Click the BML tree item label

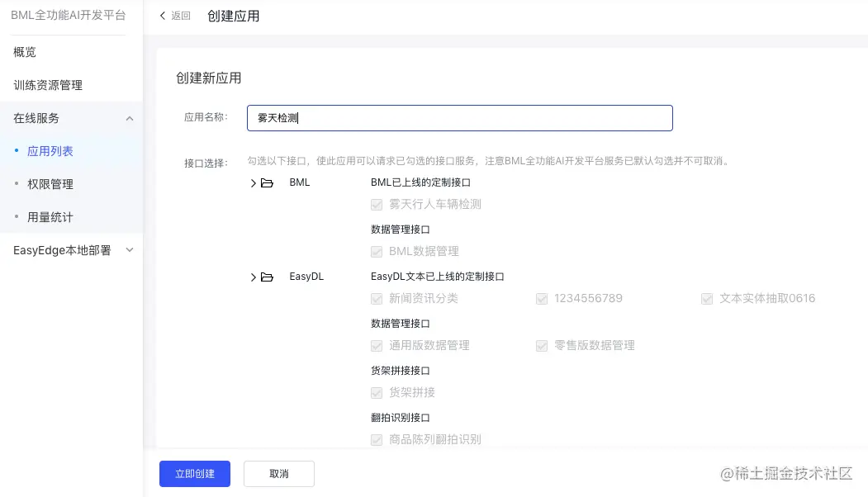[x=300, y=182]
